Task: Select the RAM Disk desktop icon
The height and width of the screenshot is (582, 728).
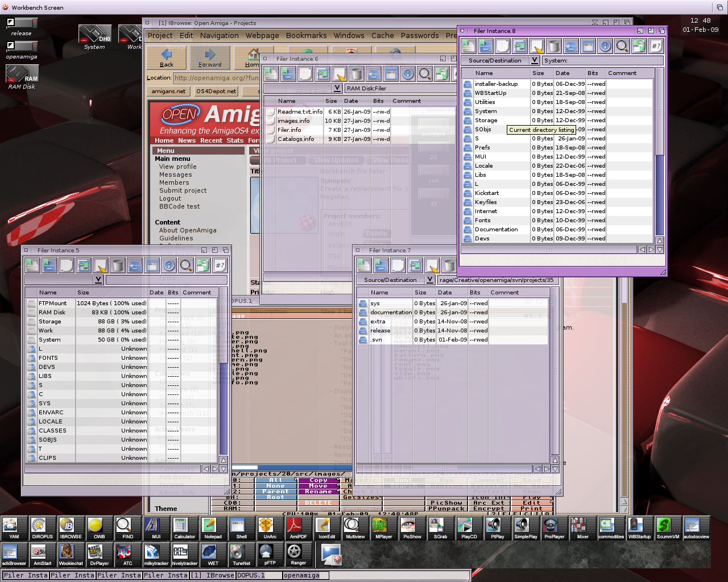Action: coord(22,77)
